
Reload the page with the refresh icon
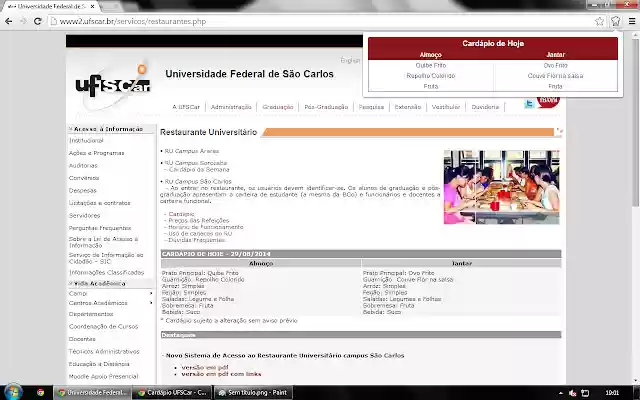[x=38, y=21]
